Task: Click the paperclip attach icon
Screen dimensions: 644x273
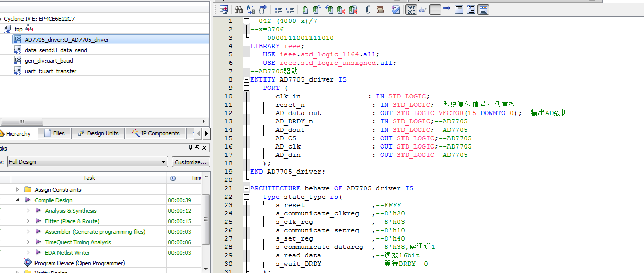Action: click(x=368, y=9)
